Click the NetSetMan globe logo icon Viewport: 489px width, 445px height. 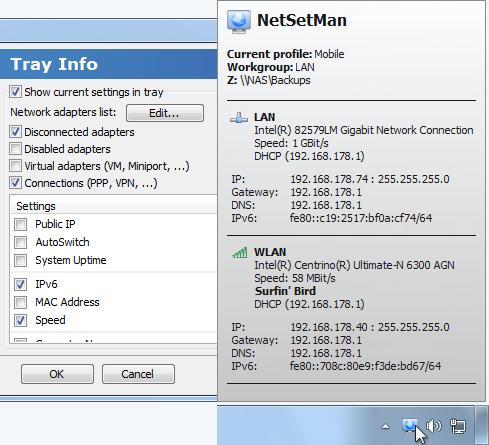pyautogui.click(x=239, y=22)
